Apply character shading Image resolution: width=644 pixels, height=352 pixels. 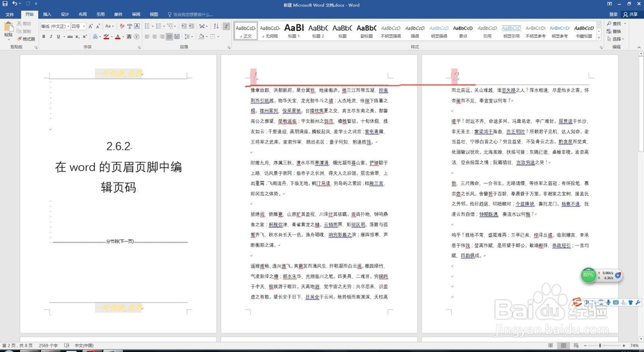pyautogui.click(x=129, y=37)
